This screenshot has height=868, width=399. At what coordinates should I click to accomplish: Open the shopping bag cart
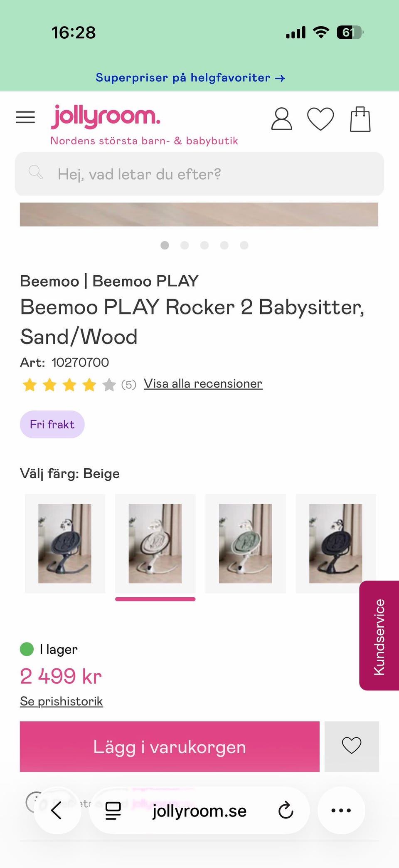point(360,119)
